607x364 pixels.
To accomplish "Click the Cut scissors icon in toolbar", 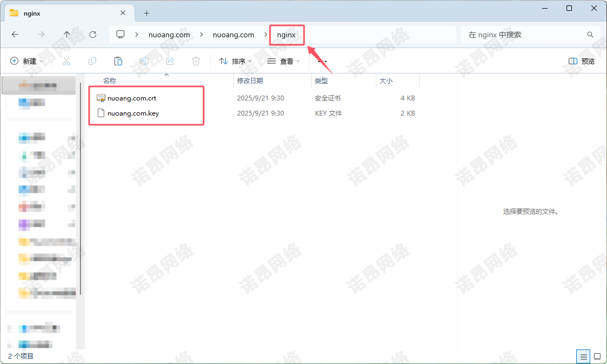I will tap(66, 62).
